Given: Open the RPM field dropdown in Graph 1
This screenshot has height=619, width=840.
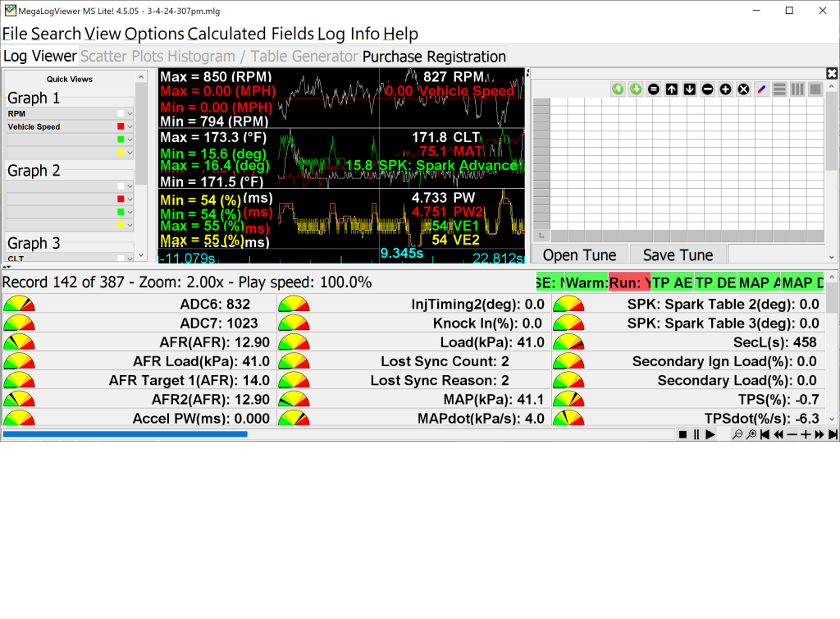Looking at the screenshot, I should click(x=130, y=114).
